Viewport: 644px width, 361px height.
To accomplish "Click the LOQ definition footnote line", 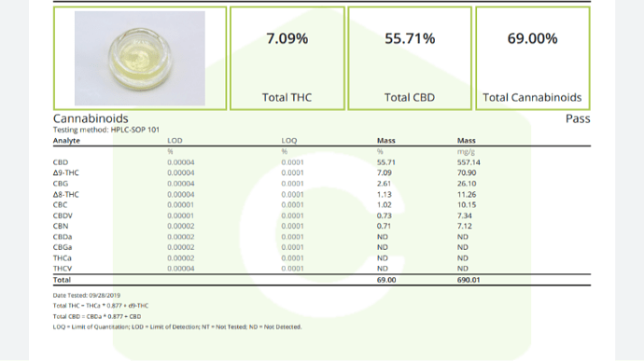I will [177, 326].
